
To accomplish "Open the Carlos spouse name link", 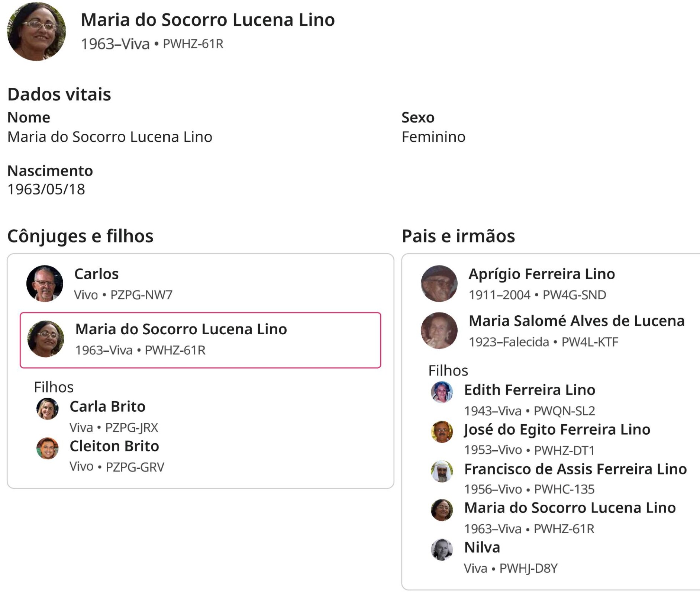I will coord(96,274).
